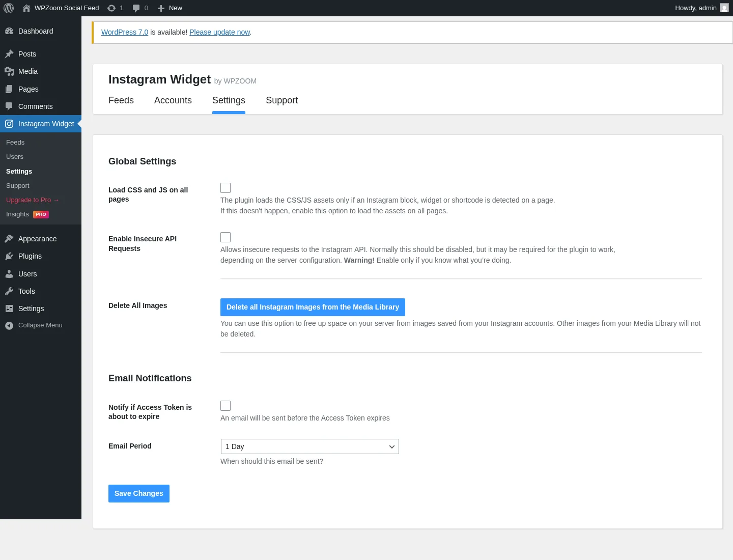Click the Users person icon in sidebar

tap(9, 274)
